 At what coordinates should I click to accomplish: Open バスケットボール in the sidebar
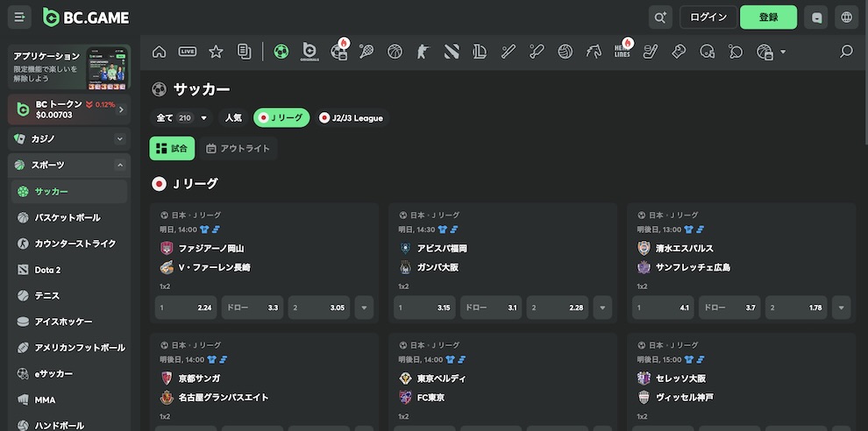pos(69,217)
